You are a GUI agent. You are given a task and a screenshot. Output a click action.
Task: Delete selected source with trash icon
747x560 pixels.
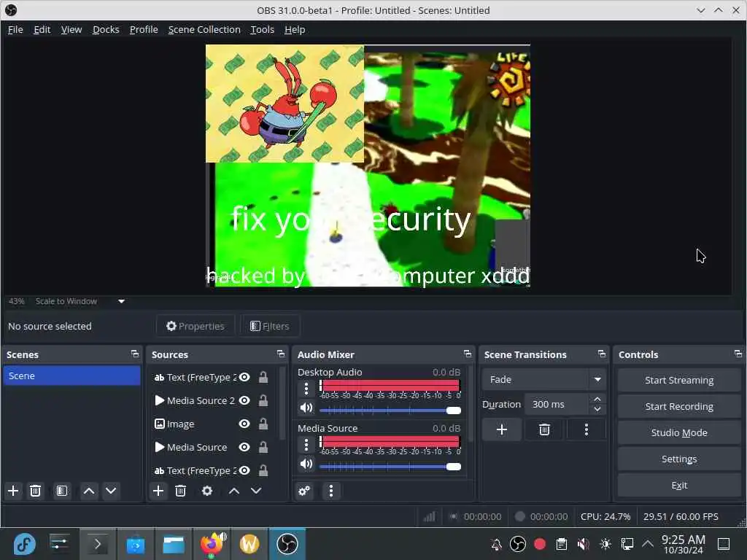pos(181,491)
